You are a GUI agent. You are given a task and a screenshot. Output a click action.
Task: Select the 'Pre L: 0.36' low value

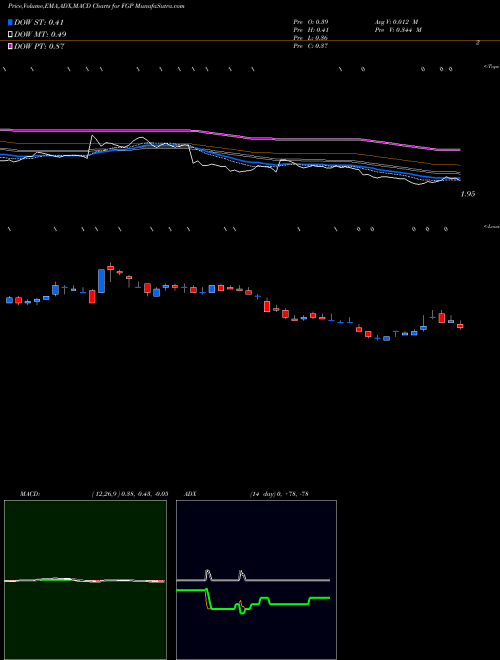click(311, 38)
